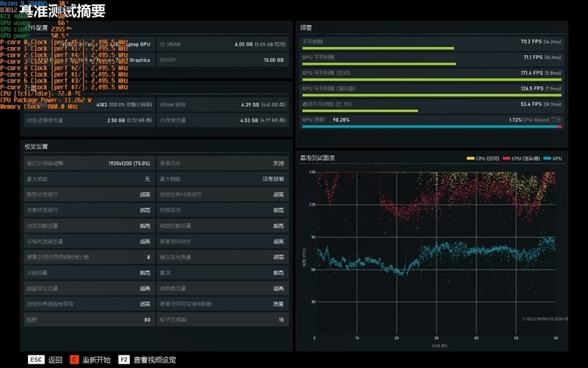Click the F2 key icon for video settings
Screen dimensions: 588x368
click(123, 359)
